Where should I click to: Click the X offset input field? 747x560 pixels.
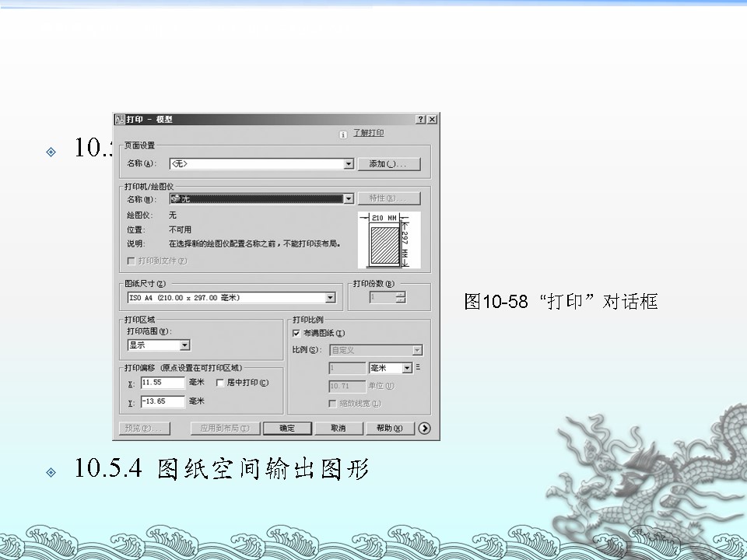coord(163,383)
